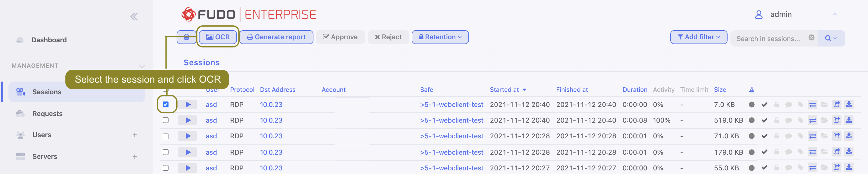868x174 pixels.
Task: Open the Fudo Enterprise logo
Action: click(249, 14)
